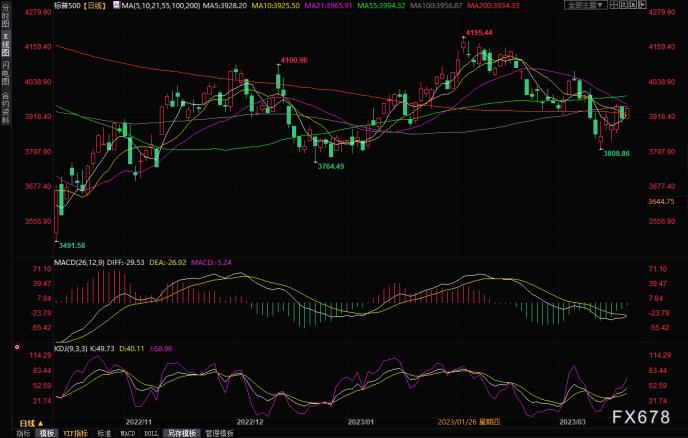Screen dimensions: 688x438
Task: Click the 2023/03 date axis label
Action: point(572,422)
